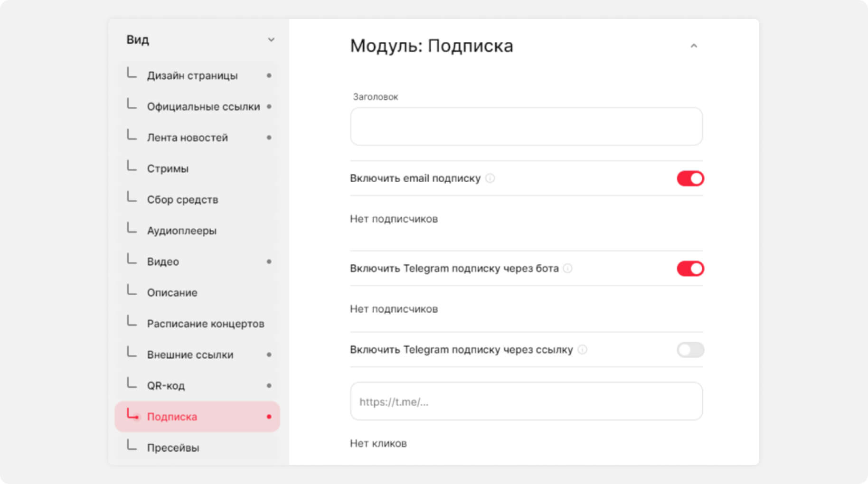Open the Сбор средств section
The image size is (868, 484).
(182, 200)
